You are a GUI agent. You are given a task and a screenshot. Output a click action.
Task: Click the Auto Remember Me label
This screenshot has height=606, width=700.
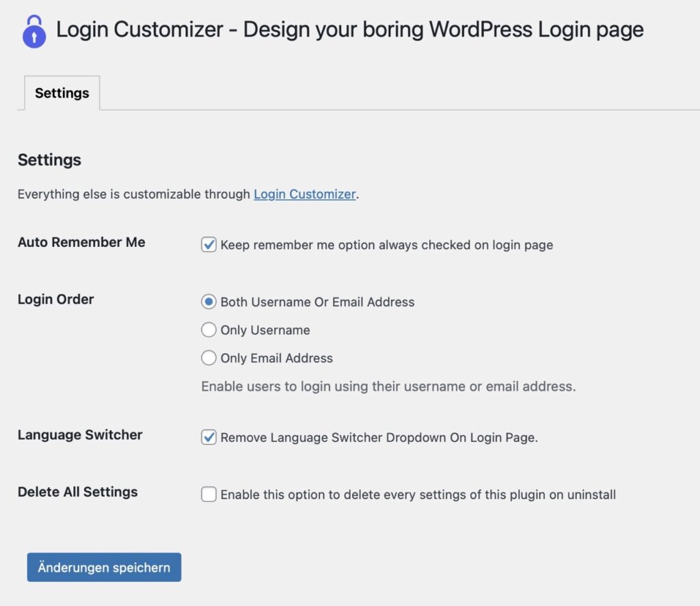81,242
